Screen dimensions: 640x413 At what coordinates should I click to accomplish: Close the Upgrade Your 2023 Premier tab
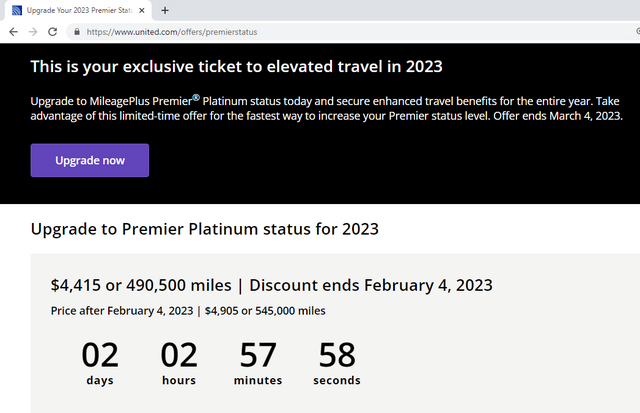(x=142, y=11)
